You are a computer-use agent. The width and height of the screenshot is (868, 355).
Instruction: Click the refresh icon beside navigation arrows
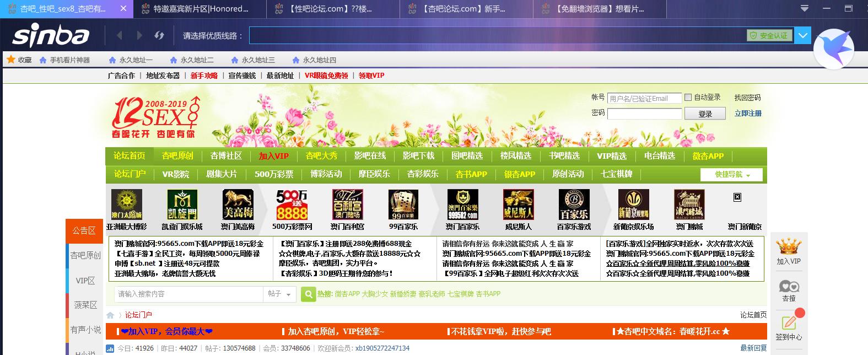click(x=159, y=36)
